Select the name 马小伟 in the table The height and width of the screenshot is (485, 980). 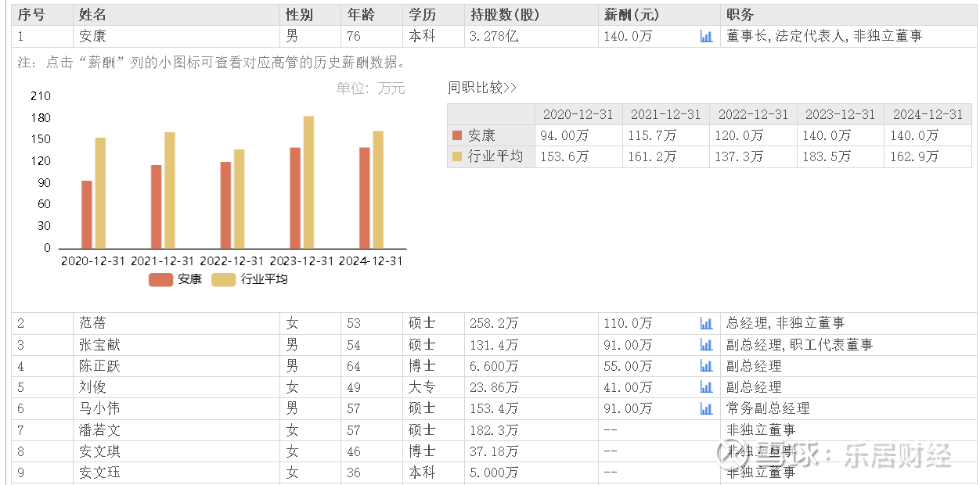coord(99,408)
